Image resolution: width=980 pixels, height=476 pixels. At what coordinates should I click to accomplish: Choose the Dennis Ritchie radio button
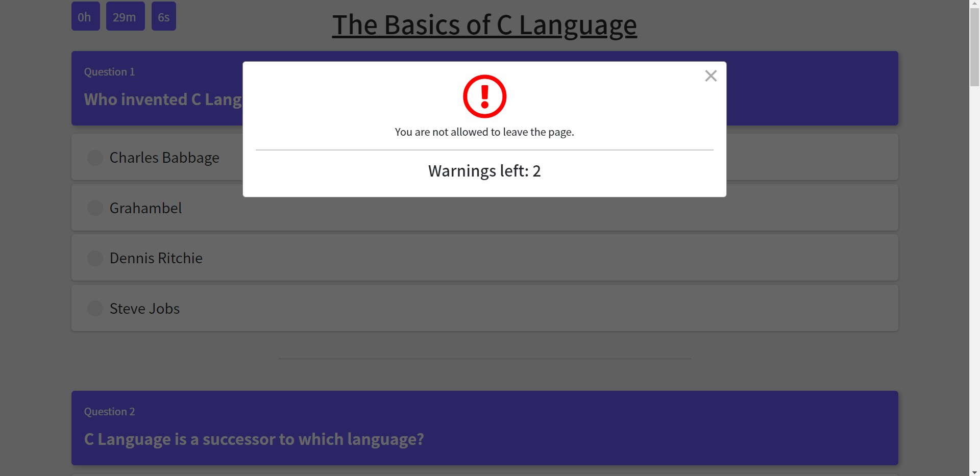click(95, 258)
